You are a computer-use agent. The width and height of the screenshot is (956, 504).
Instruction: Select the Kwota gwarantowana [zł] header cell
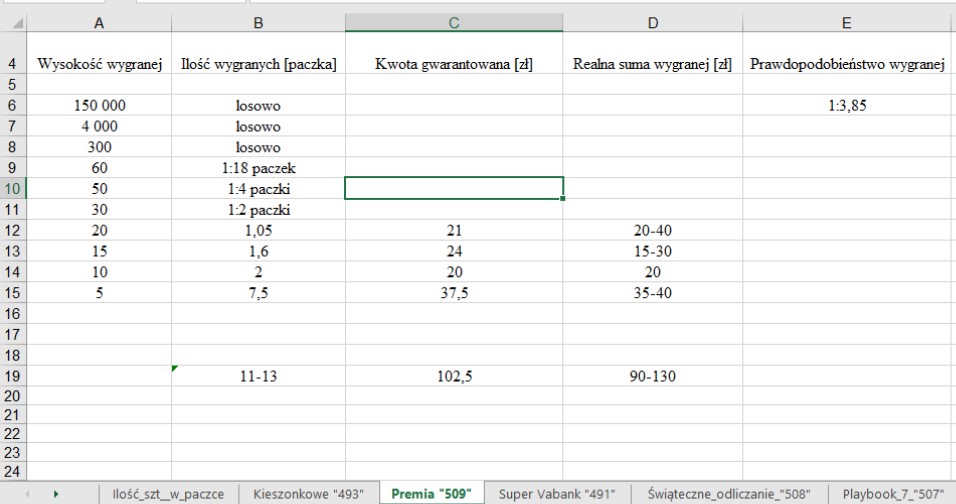(x=454, y=64)
